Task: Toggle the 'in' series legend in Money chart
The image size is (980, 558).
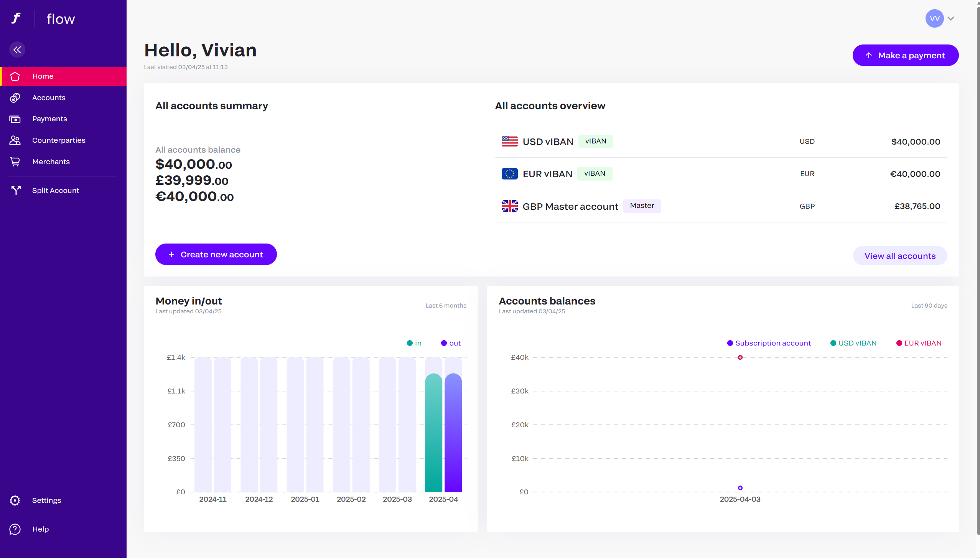Action: 414,343
